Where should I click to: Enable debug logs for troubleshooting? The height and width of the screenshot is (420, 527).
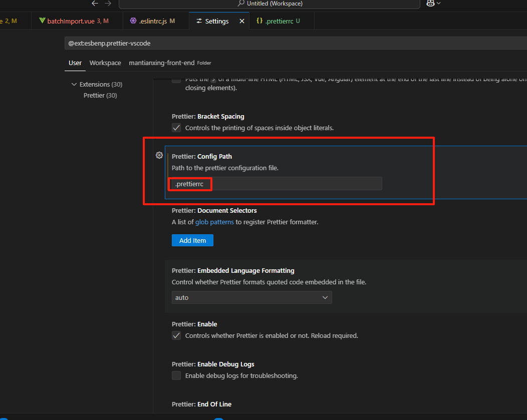[176, 375]
